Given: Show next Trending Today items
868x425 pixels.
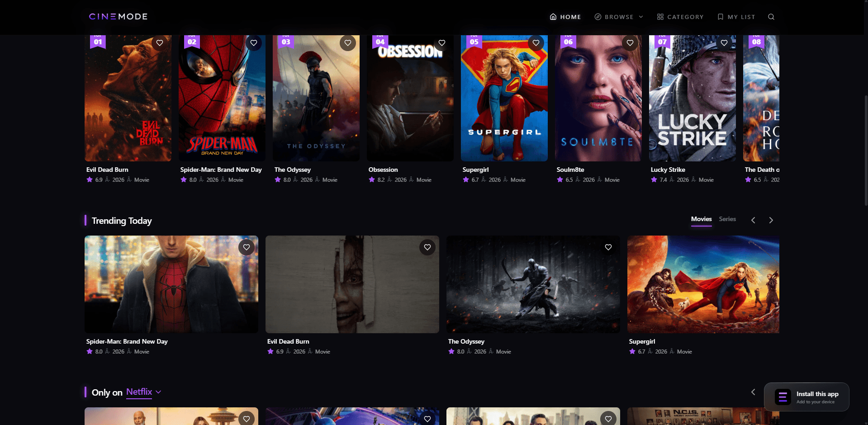Looking at the screenshot, I should 771,220.
